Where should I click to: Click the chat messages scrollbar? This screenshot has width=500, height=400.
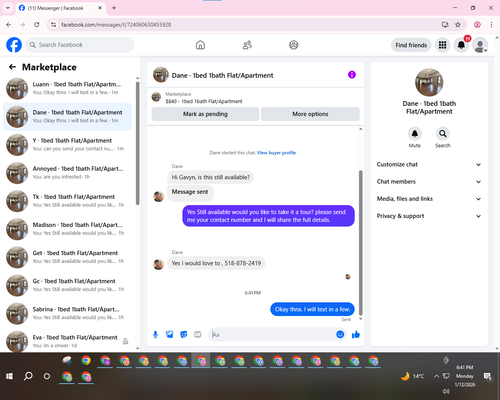[x=360, y=243]
